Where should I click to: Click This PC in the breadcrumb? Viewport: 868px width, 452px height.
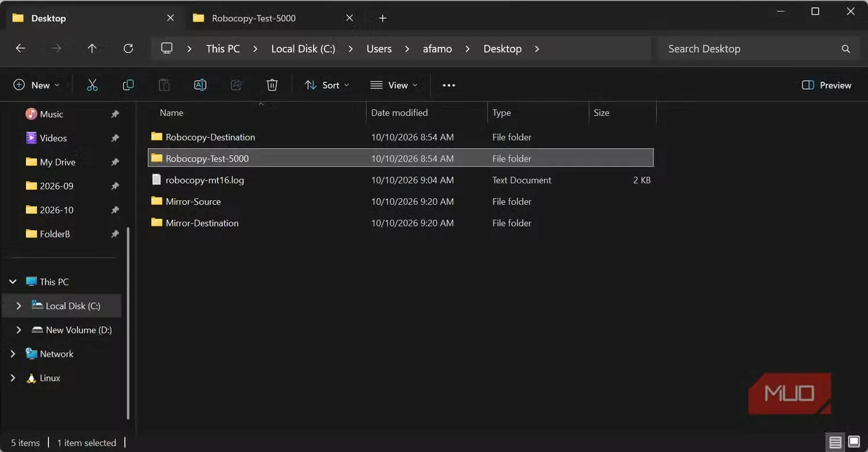(x=223, y=49)
